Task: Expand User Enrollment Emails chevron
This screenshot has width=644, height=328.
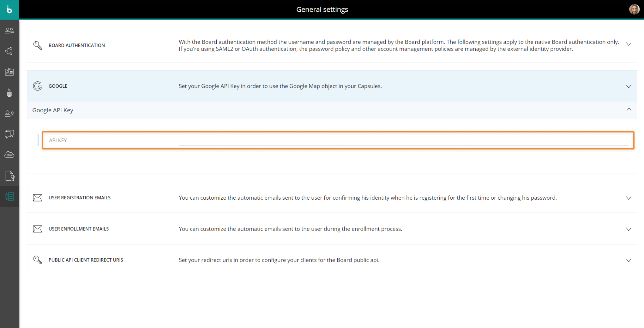Action: coord(629,229)
